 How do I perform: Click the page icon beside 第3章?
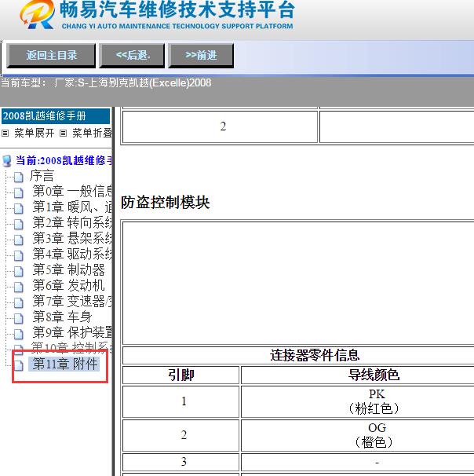[19, 240]
